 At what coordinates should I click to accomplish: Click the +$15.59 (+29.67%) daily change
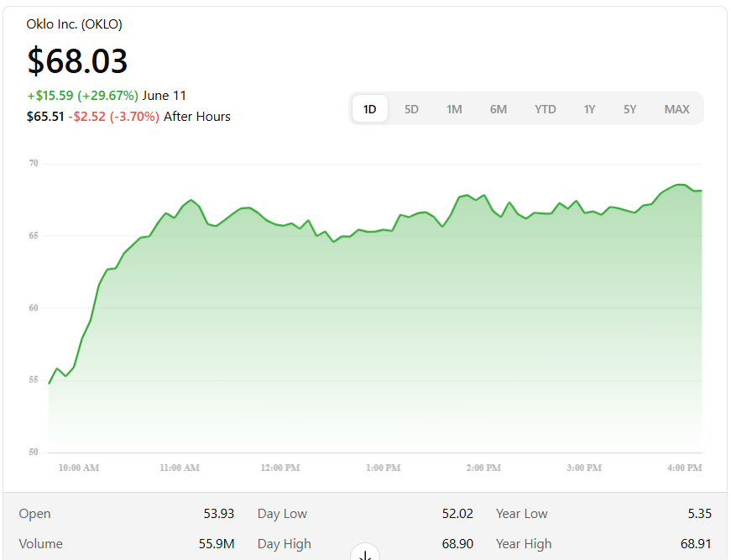(82, 96)
